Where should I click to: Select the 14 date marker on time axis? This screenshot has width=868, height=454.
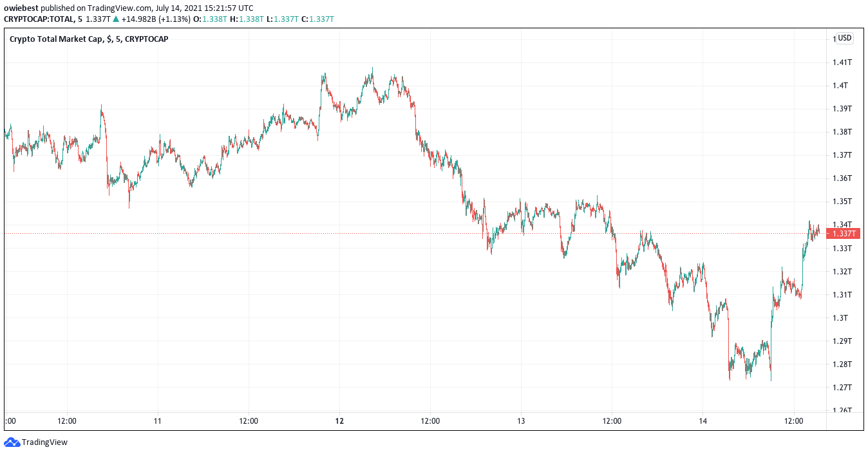click(x=703, y=421)
